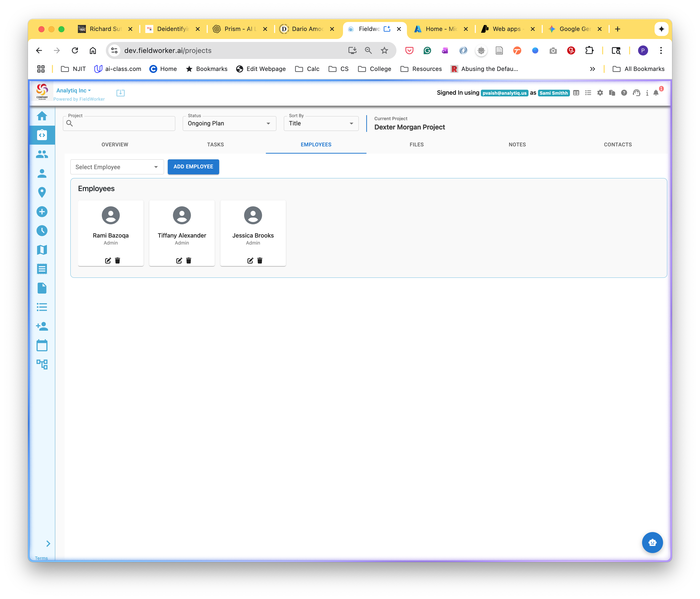Click the calendar icon in sidebar
Image resolution: width=700 pixels, height=599 pixels.
click(42, 345)
